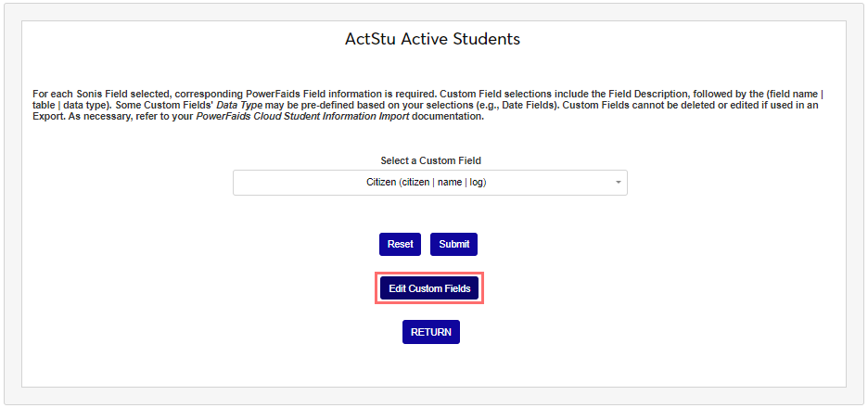Screen dimensions: 868x408
Task: Click the Custom Field selections include phrase
Action: click(506, 95)
